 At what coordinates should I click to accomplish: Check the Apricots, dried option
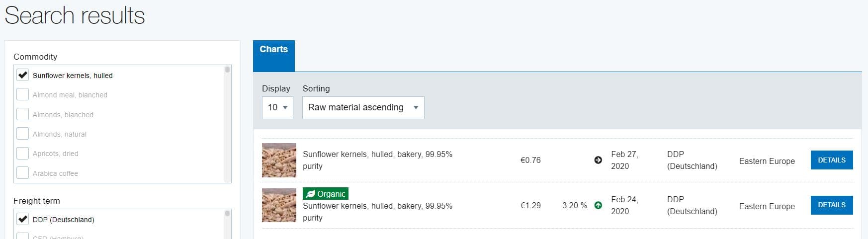pyautogui.click(x=22, y=153)
